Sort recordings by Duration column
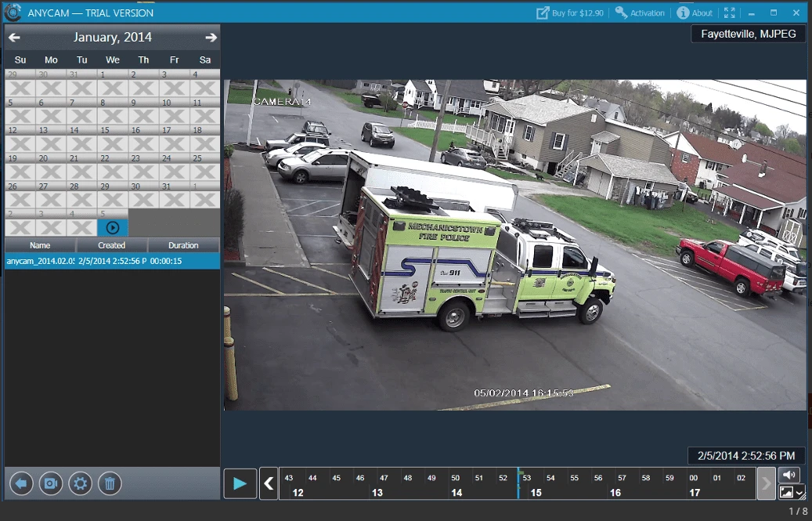Image resolution: width=812 pixels, height=521 pixels. pos(183,245)
